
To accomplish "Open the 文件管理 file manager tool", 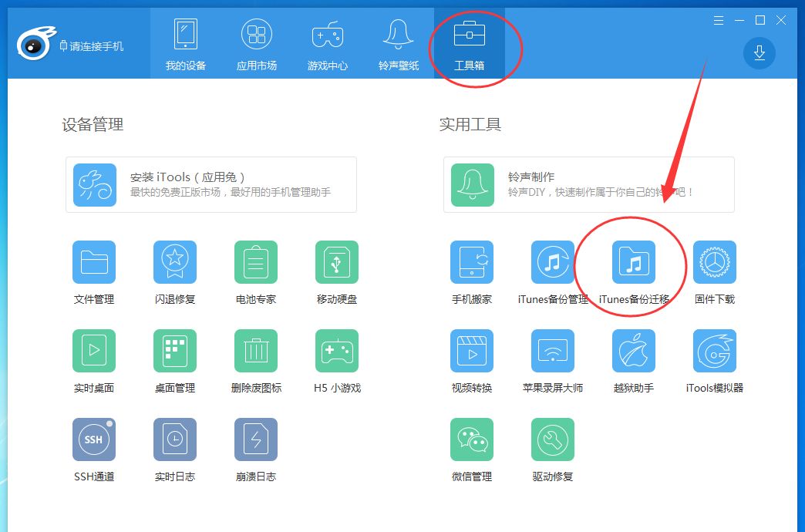I will (x=94, y=263).
